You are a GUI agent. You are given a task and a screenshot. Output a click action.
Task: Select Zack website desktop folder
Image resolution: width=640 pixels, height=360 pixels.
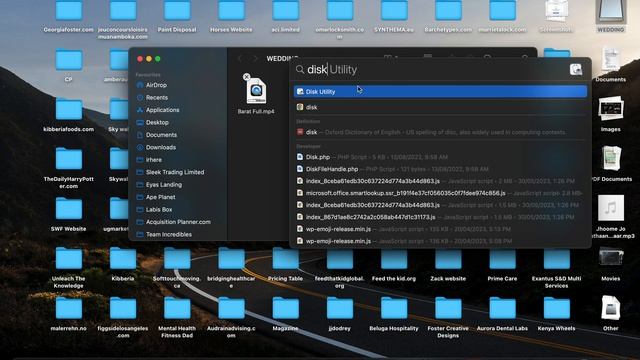(x=448, y=265)
